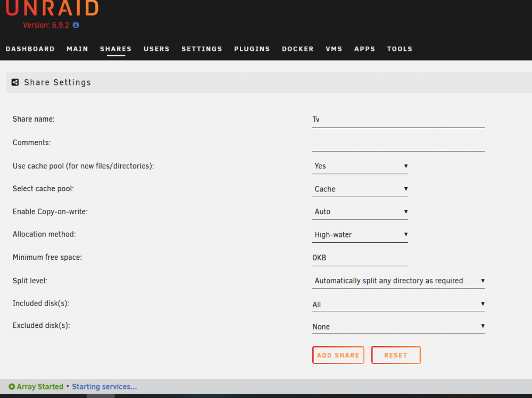Open the Included disk(s) dropdown
The image size is (532, 398).
click(398, 304)
